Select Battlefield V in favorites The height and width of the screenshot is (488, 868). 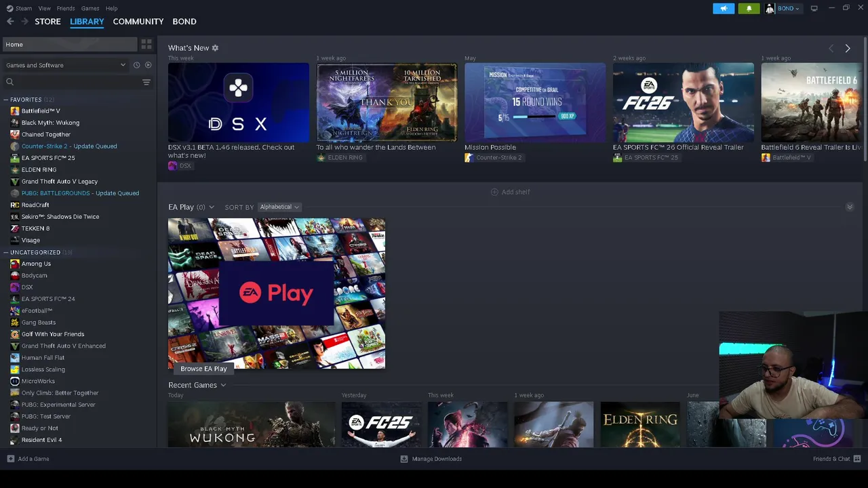40,110
